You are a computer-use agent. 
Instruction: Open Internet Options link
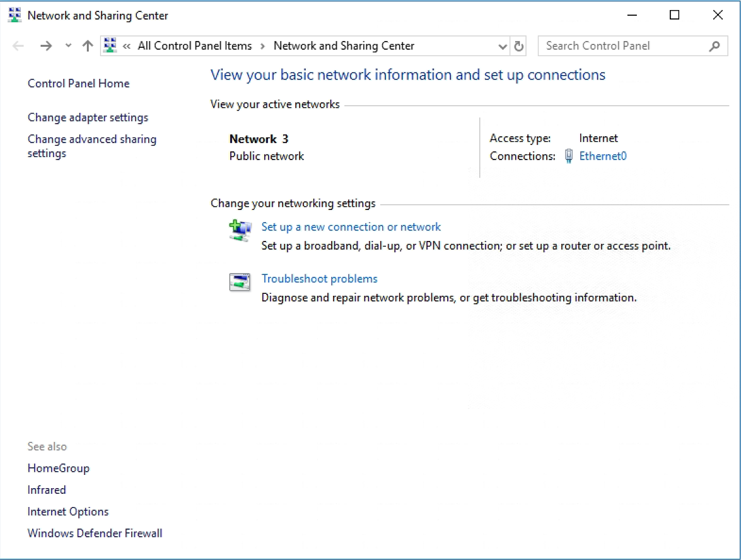(68, 512)
